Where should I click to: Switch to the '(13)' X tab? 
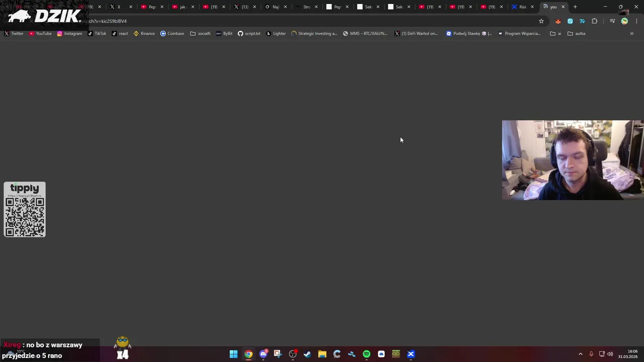[x=243, y=7]
